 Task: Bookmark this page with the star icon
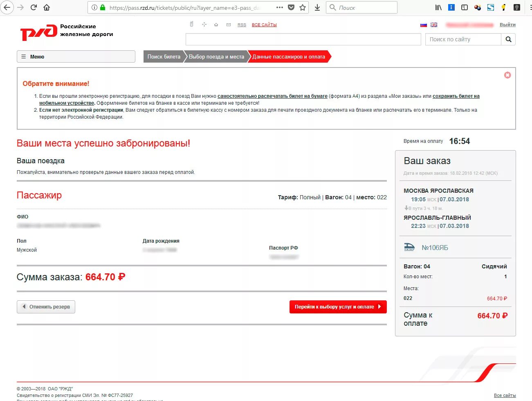click(x=303, y=7)
